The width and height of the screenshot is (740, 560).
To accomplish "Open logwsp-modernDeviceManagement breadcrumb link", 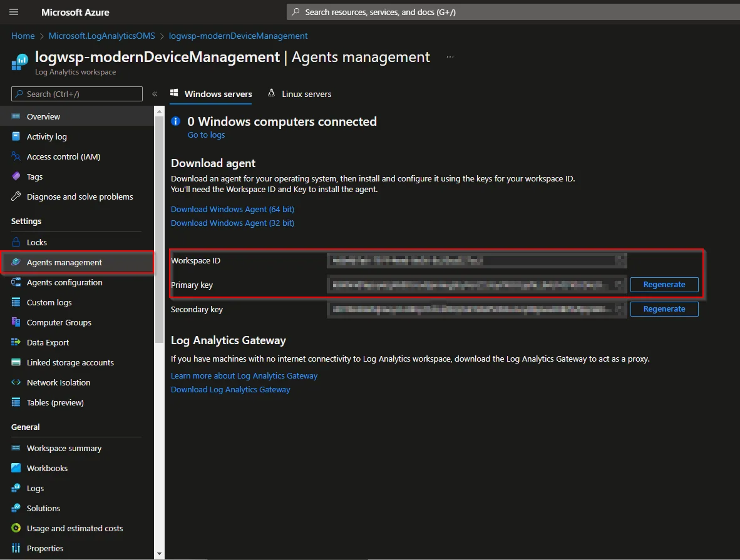I will [239, 36].
